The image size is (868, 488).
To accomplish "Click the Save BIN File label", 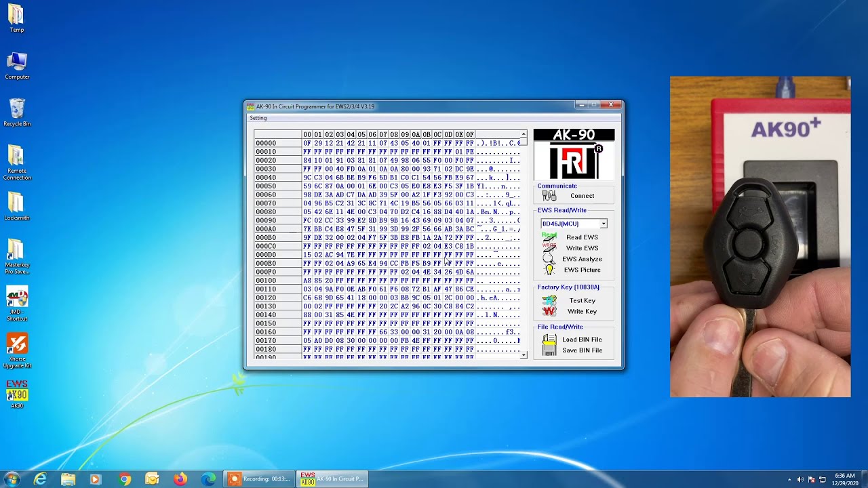I will [582, 350].
